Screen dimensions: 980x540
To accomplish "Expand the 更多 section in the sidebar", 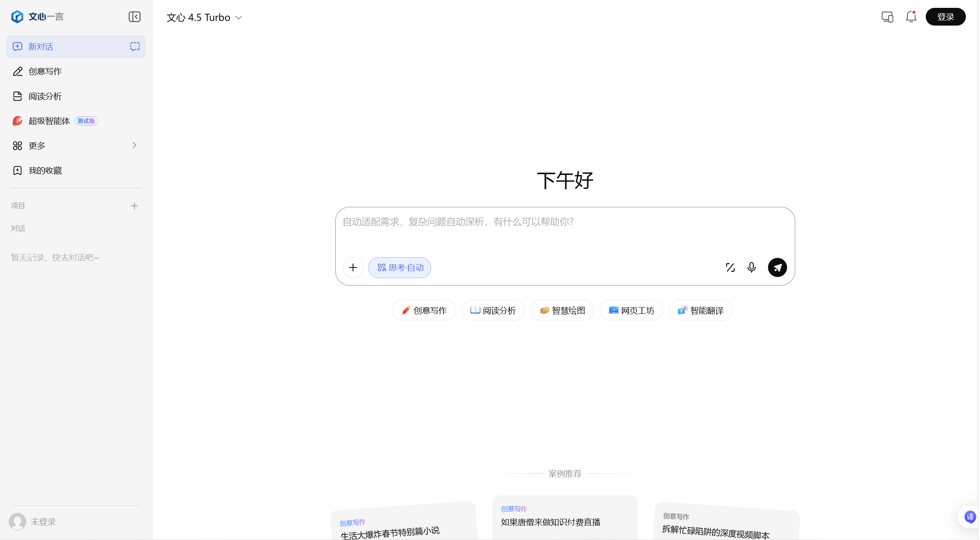I will pyautogui.click(x=37, y=146).
